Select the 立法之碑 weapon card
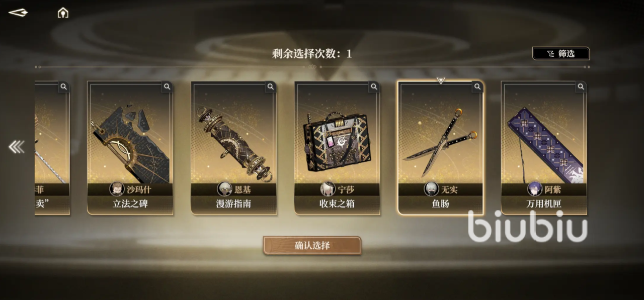Viewport: 644px width, 300px height. click(x=130, y=148)
